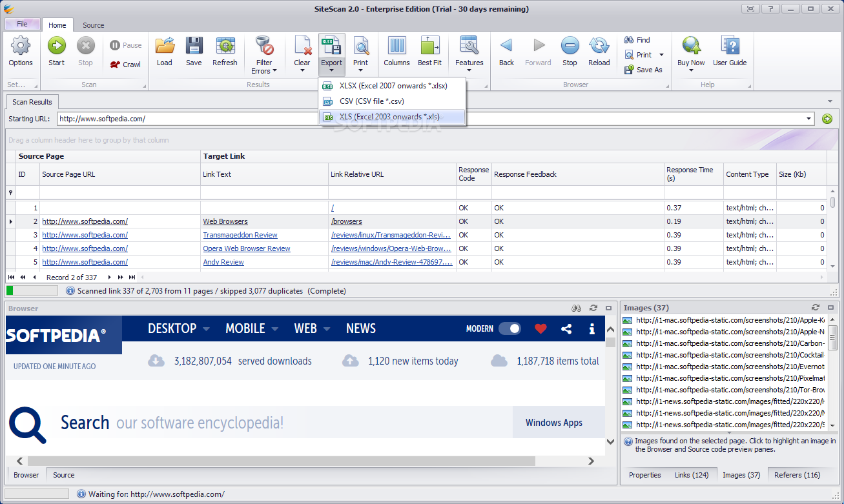Click the Images list vertical scrollbar
This screenshot has width=844, height=504.
pos(833,339)
